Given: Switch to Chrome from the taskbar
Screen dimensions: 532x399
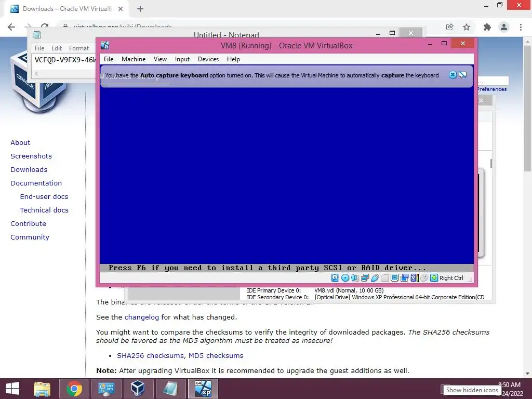Looking at the screenshot, I should [x=74, y=389].
